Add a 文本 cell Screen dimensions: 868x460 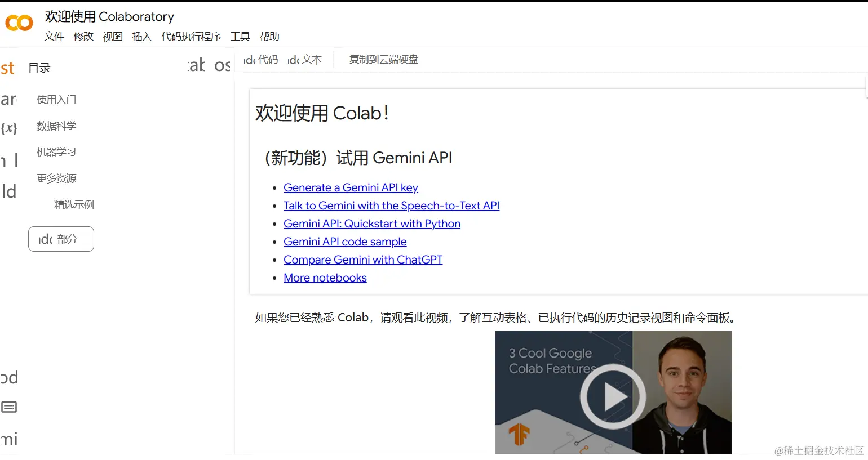(x=305, y=60)
